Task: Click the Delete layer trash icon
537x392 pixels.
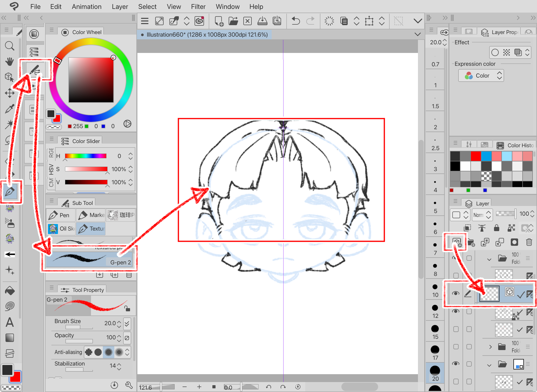Action: 529,242
